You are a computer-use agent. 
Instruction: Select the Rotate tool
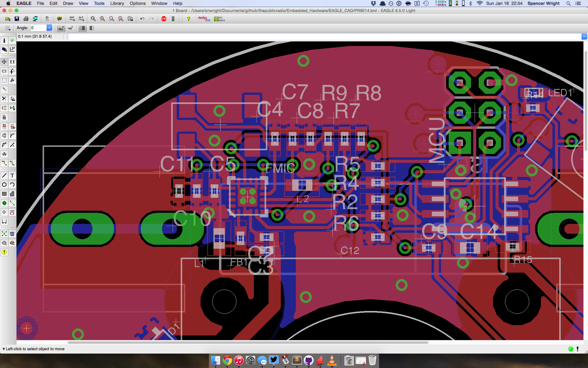coord(12,71)
